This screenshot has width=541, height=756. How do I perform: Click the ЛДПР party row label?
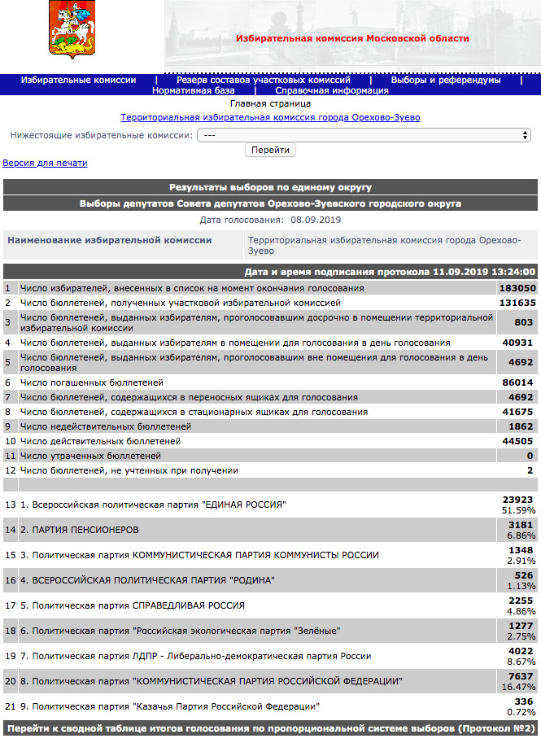(196, 656)
